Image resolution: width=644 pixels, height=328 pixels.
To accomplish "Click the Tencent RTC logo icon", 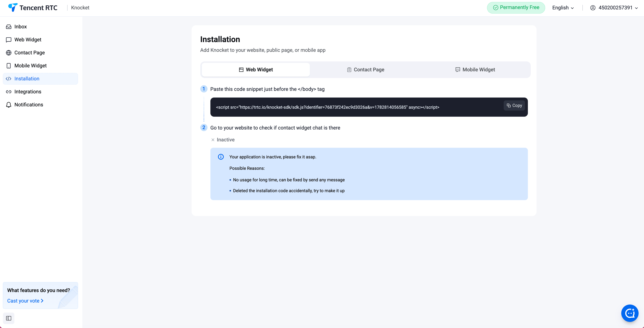I will (13, 7).
